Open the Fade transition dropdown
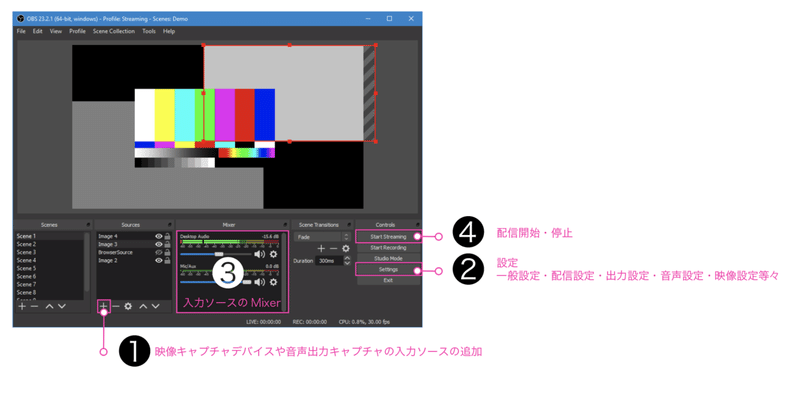This screenshot has width=800, height=401. tap(322, 237)
